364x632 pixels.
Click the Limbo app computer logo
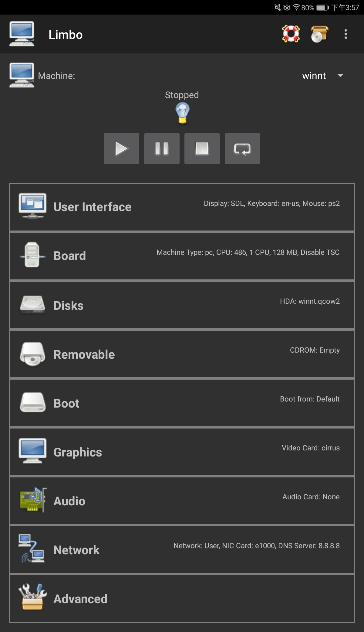[22, 34]
